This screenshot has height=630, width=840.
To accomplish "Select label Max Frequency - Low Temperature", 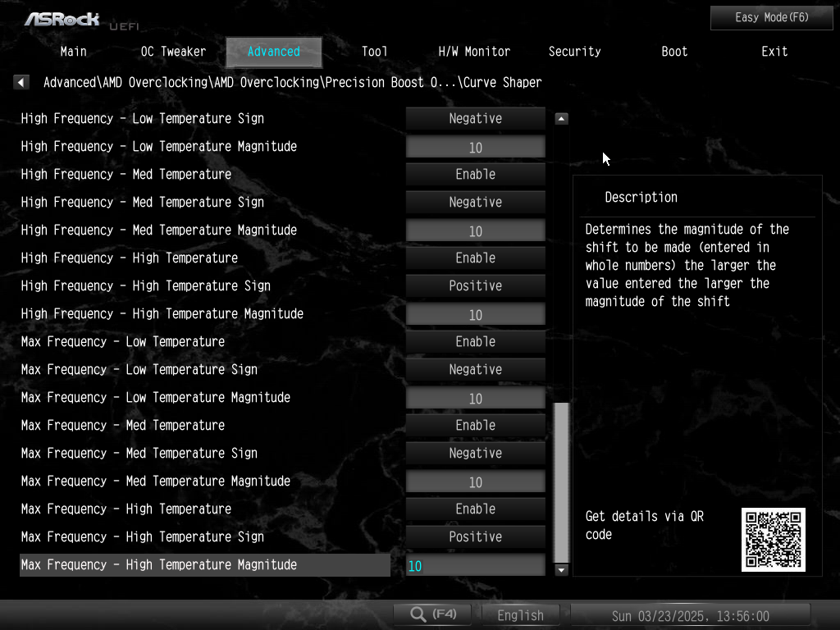I will pos(123,341).
